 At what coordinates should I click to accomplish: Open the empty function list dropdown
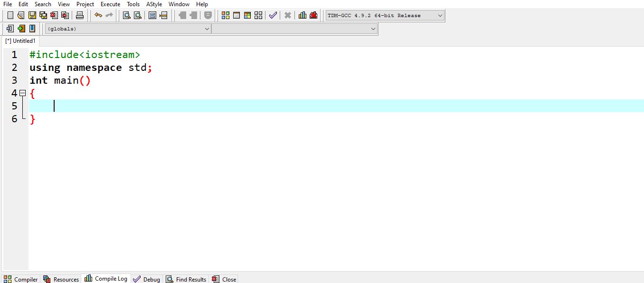pos(294,29)
